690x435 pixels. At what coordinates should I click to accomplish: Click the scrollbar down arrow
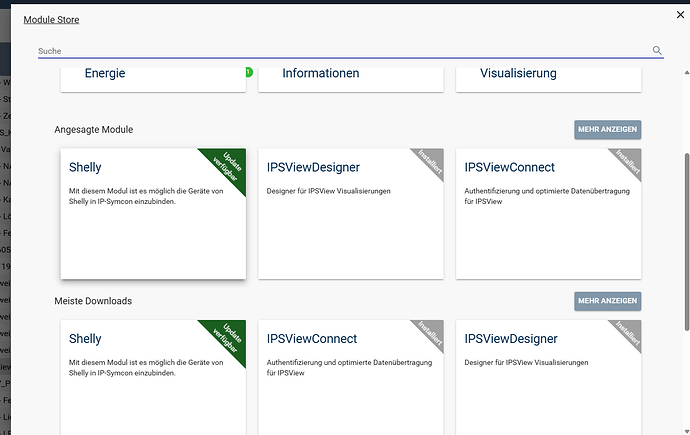point(686,431)
